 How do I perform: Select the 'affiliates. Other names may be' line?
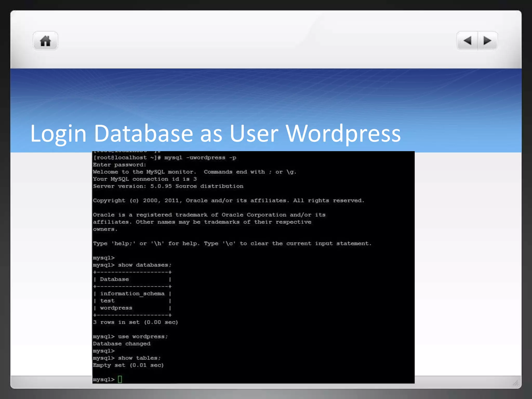(x=202, y=222)
